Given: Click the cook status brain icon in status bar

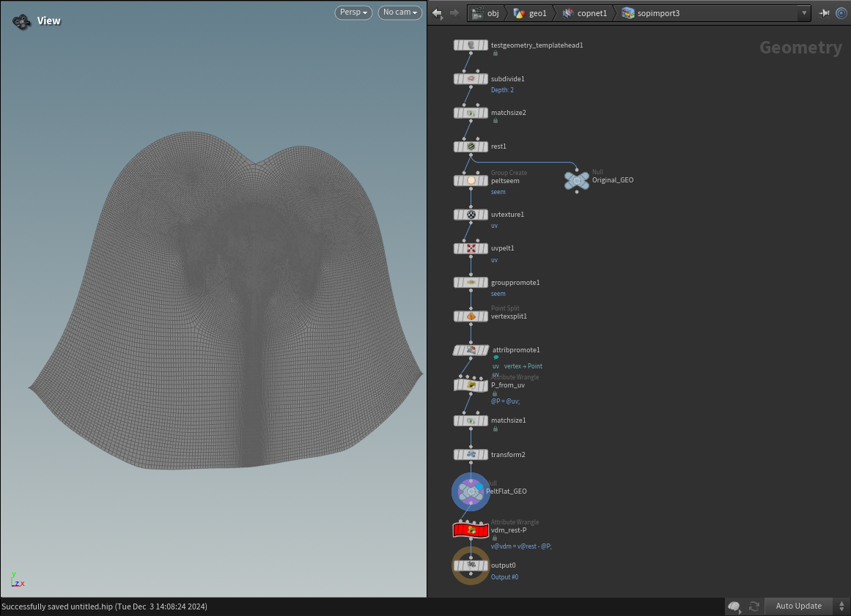Looking at the screenshot, I should click(734, 606).
